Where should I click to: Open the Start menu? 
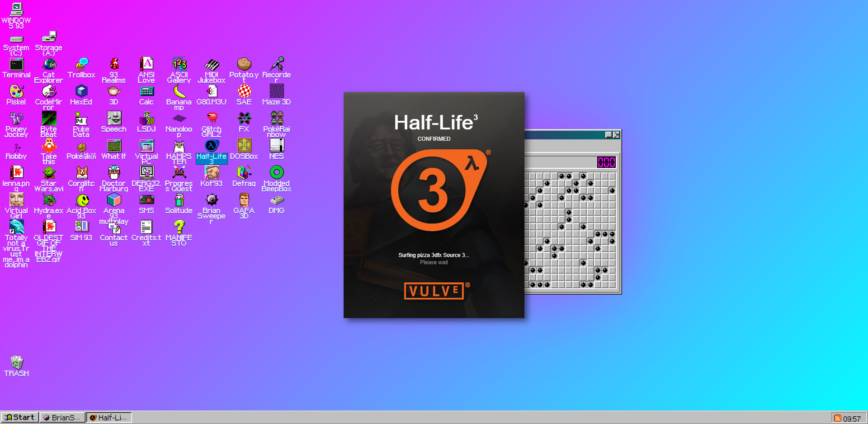point(19,417)
